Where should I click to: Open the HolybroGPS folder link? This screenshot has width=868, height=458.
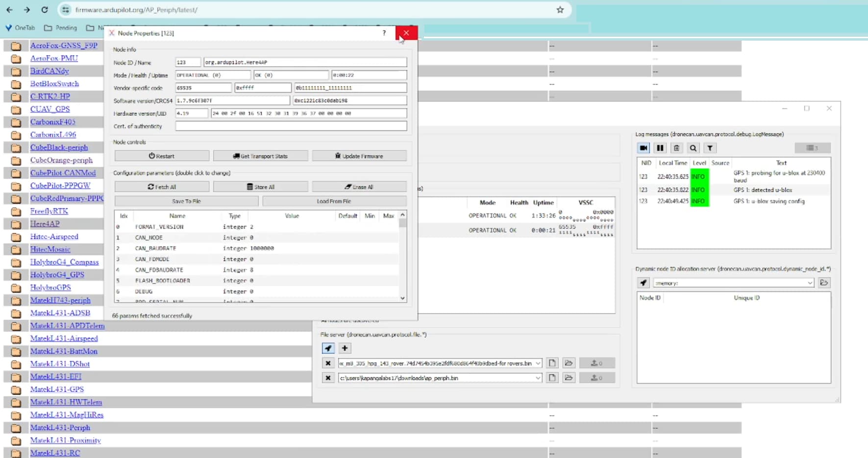50,288
